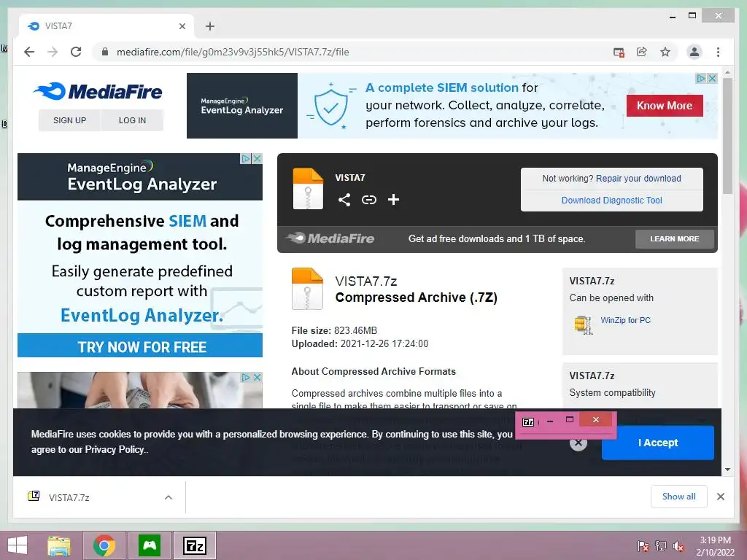Screen dimensions: 747x560
Task: Click the 7z icon on the small pink window
Action: point(528,422)
